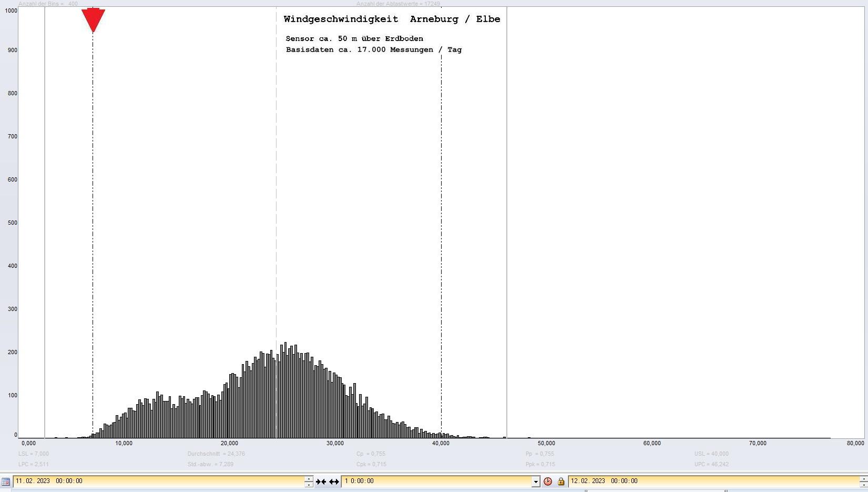Click the Anzahl der Bins label
This screenshot has height=492, width=868.
pos(48,4)
